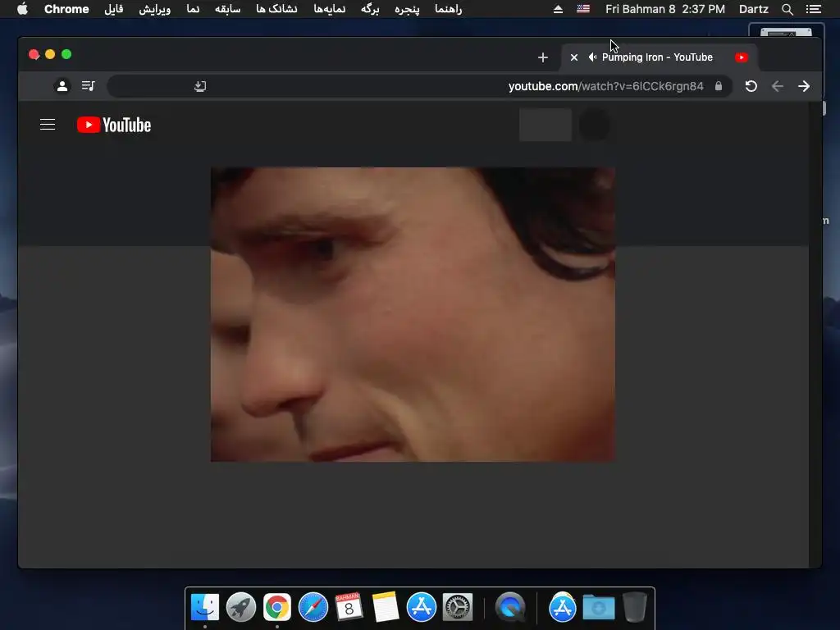Launch Safari from the Dock
Viewport: 840px width, 630px height.
(x=313, y=607)
